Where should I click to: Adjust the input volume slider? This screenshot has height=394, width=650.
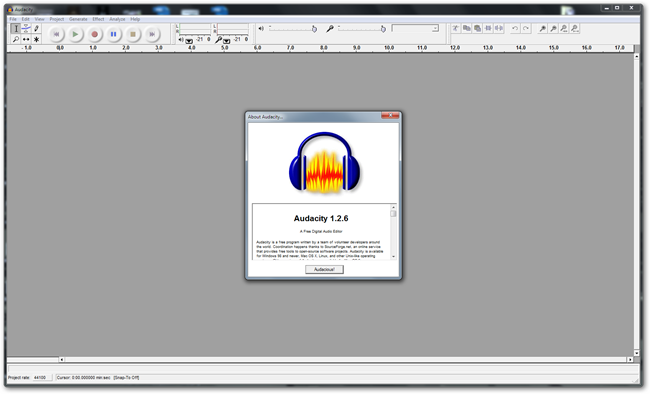click(362, 28)
